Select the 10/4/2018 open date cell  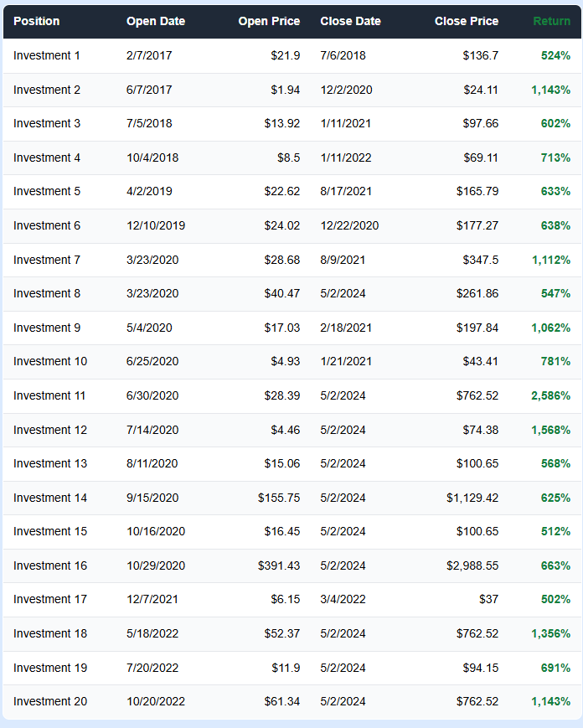click(x=152, y=157)
